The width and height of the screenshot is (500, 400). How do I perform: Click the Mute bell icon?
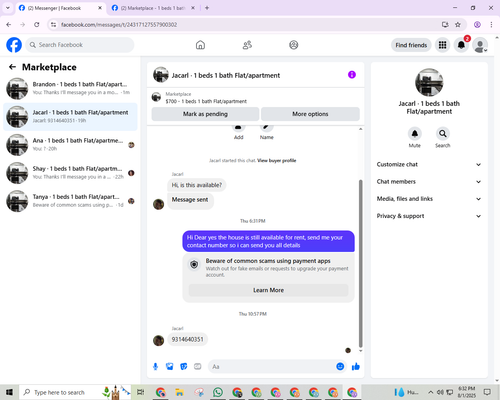click(415, 134)
